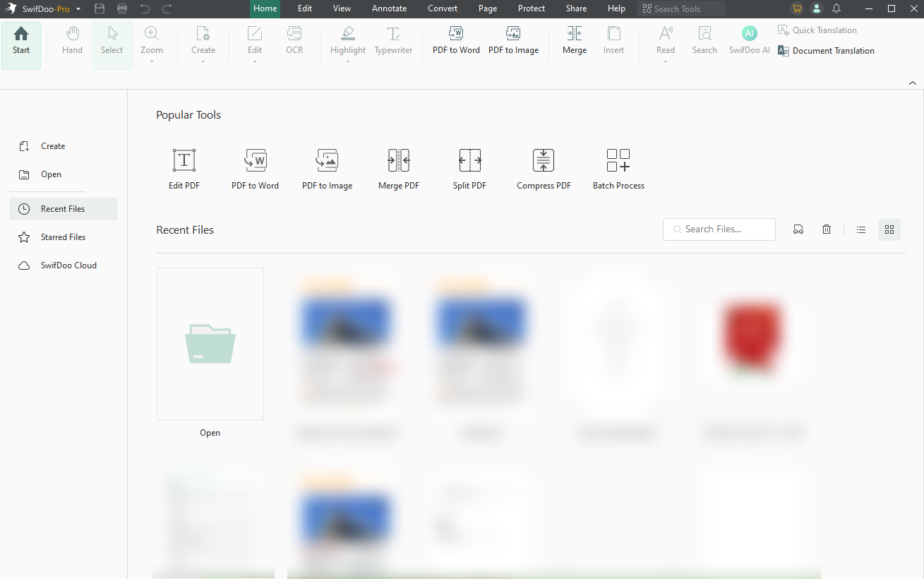The height and width of the screenshot is (579, 924).
Task: Open the Convert menu
Action: [443, 8]
